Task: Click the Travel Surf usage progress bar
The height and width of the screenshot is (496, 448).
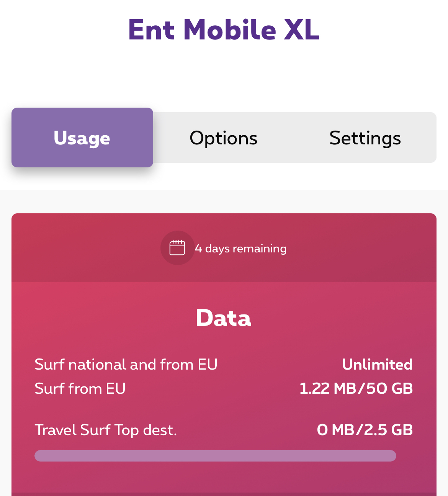Action: coord(215,456)
